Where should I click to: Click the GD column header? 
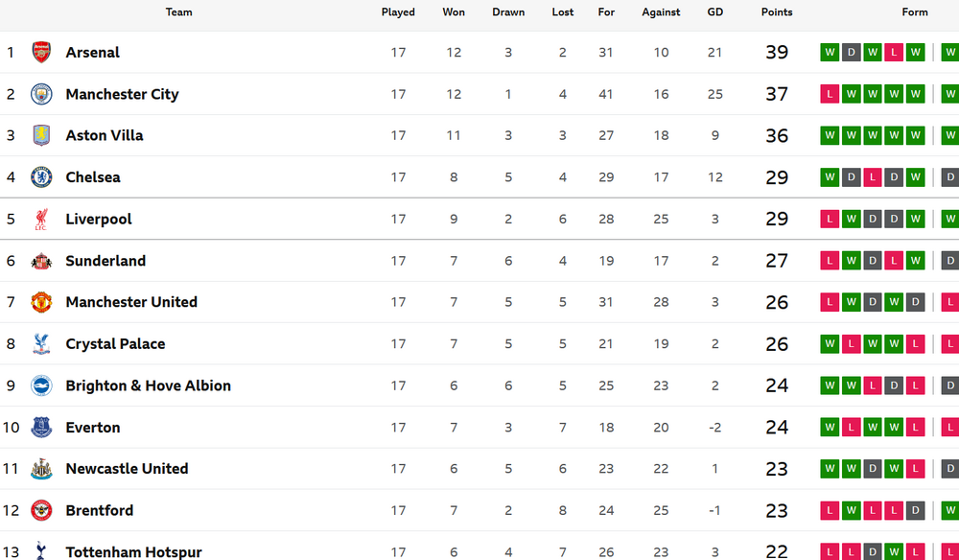tap(714, 12)
